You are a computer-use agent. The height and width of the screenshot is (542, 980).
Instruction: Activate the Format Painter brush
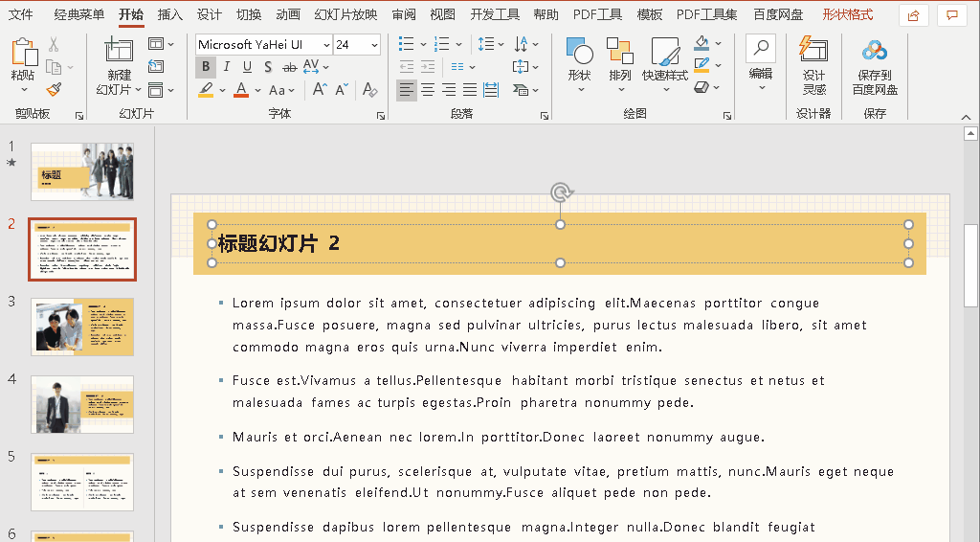pyautogui.click(x=54, y=89)
